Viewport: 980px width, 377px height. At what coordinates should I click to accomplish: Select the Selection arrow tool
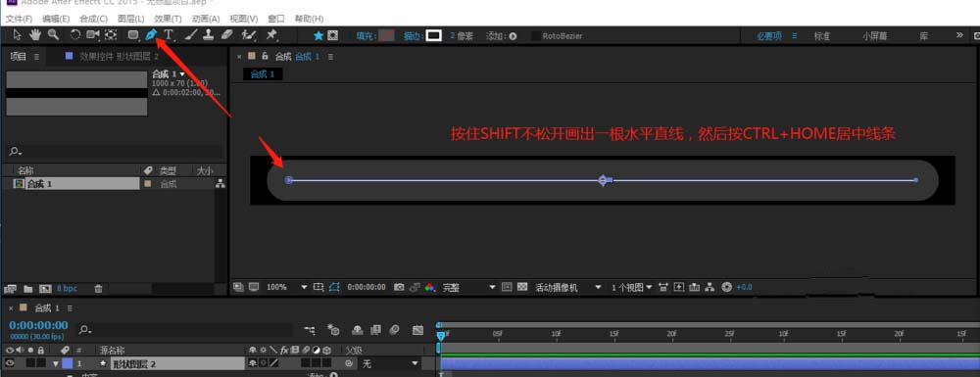tap(17, 35)
